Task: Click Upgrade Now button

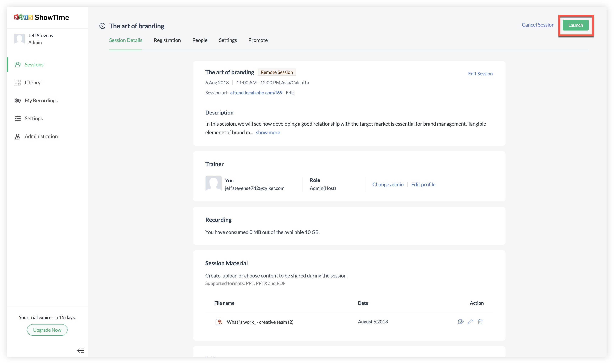Action: click(x=47, y=330)
